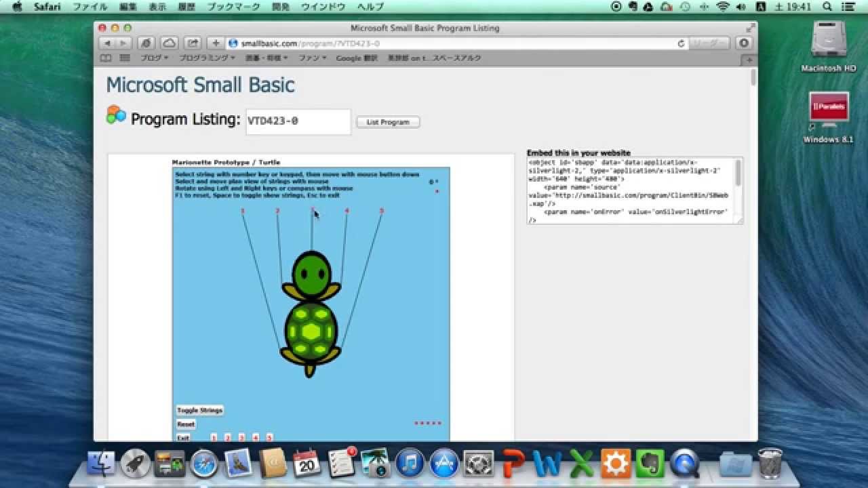Open Reminders with red badge in Dock
The width and height of the screenshot is (868, 488).
341,464
